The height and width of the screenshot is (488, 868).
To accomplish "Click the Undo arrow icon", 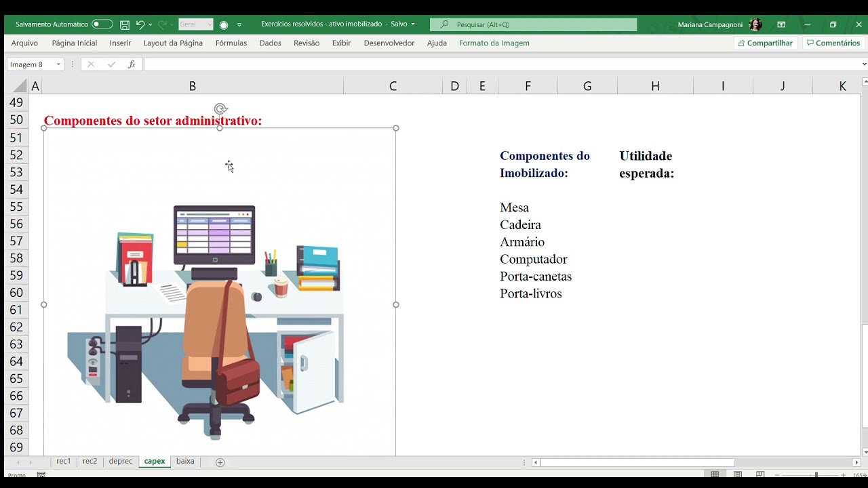I will pyautogui.click(x=140, y=24).
